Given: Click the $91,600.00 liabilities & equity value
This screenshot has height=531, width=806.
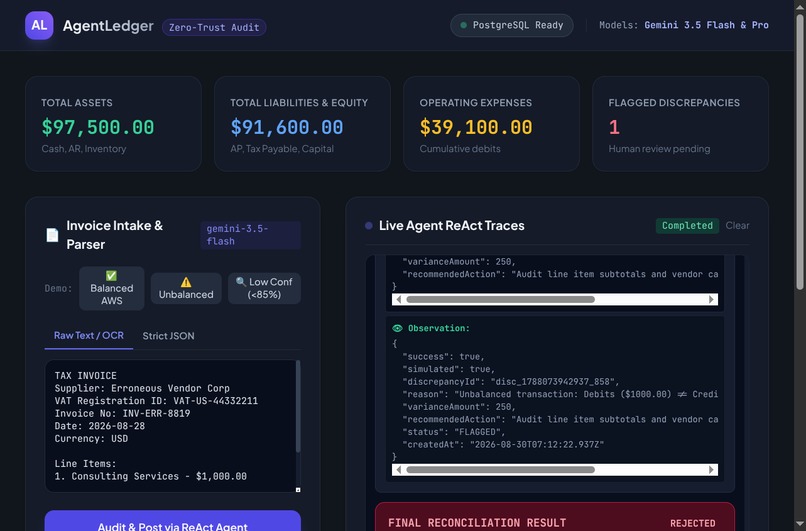Looking at the screenshot, I should pyautogui.click(x=287, y=127).
